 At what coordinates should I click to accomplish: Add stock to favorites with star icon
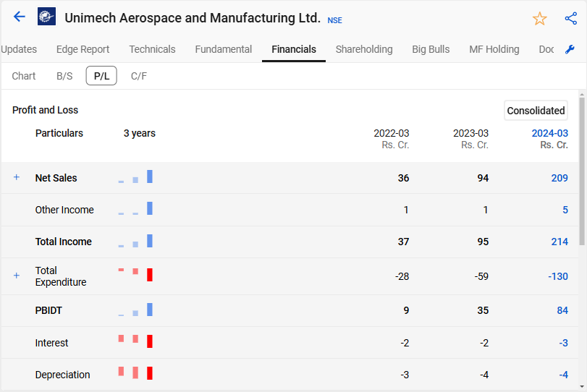click(x=539, y=18)
